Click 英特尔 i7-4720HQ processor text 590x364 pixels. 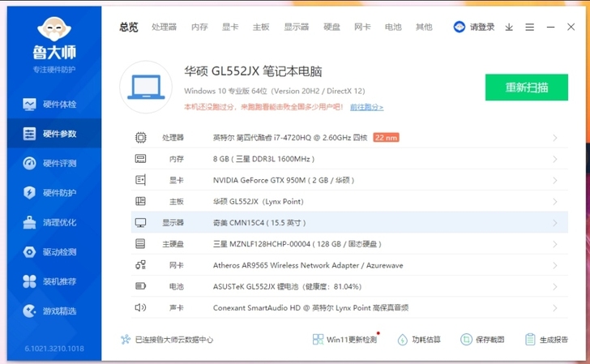coord(290,138)
